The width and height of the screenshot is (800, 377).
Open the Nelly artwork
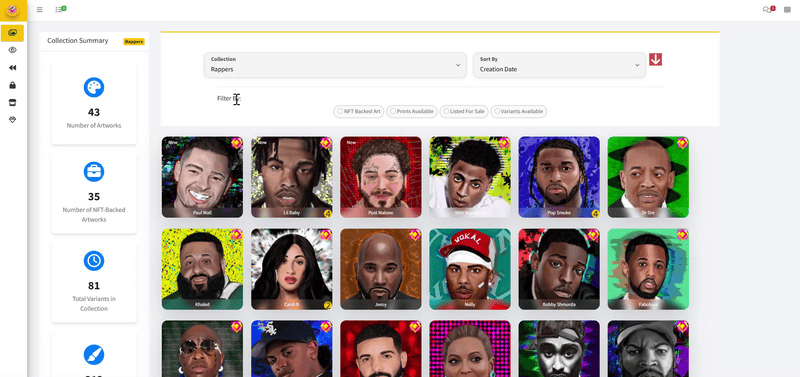pos(470,269)
